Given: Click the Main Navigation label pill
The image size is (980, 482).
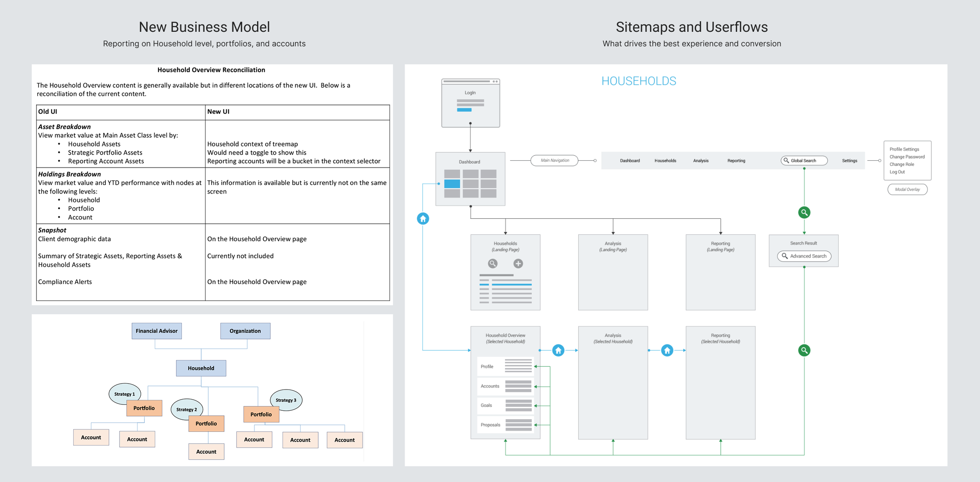Looking at the screenshot, I should [554, 160].
